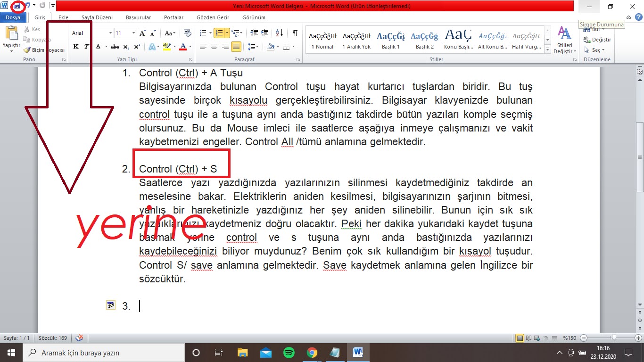Switch to the Başvurular tab
Image resolution: width=644 pixels, height=362 pixels.
[139, 17]
